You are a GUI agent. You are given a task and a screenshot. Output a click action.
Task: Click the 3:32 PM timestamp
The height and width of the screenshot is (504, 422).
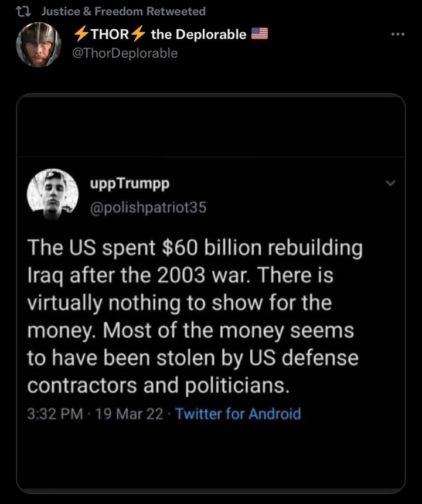click(x=55, y=414)
